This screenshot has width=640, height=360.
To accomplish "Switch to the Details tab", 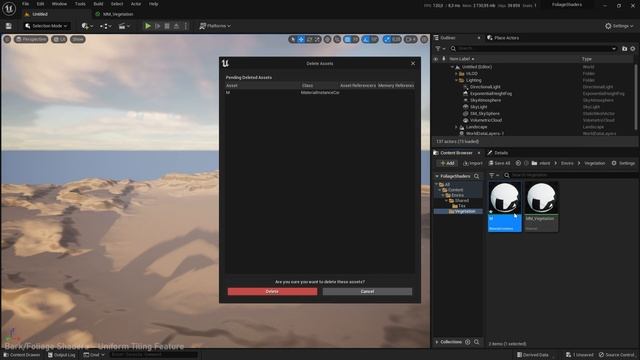I will click(x=498, y=153).
